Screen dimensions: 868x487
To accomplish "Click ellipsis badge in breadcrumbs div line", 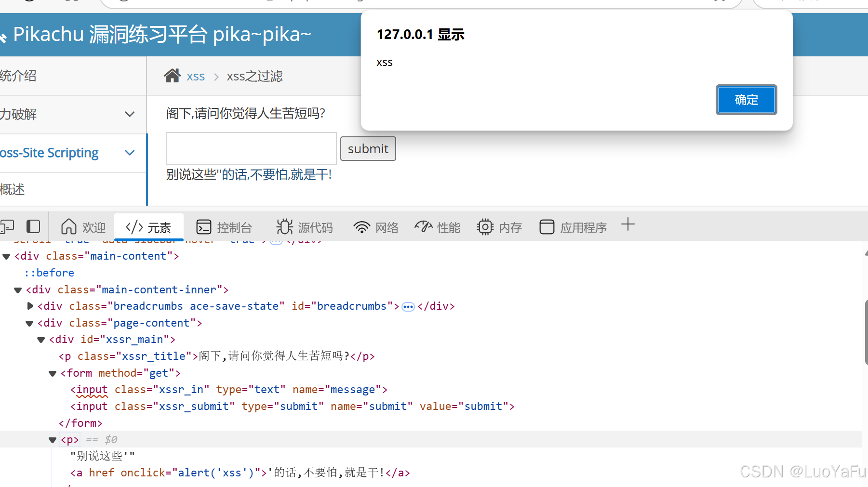I will [x=408, y=307].
